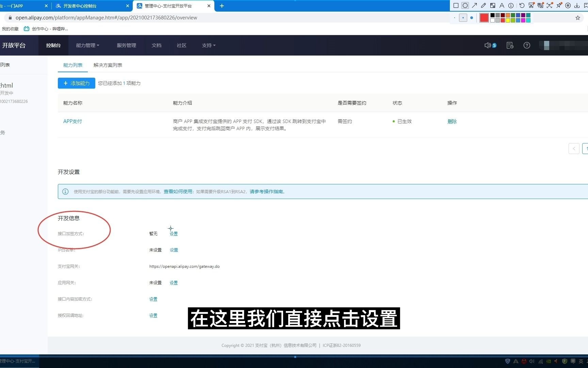Image resolution: width=588 pixels, height=368 pixels.
Task: Click the network icon in the system tray
Action: point(541,362)
